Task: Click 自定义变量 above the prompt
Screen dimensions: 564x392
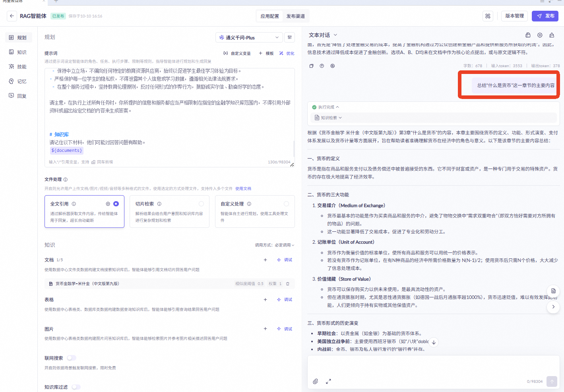Action: point(237,53)
